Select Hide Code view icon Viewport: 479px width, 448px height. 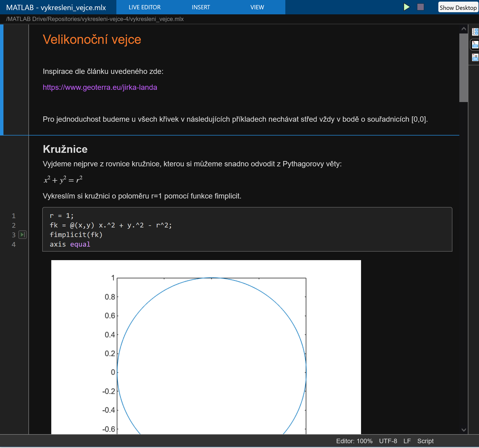(475, 57)
